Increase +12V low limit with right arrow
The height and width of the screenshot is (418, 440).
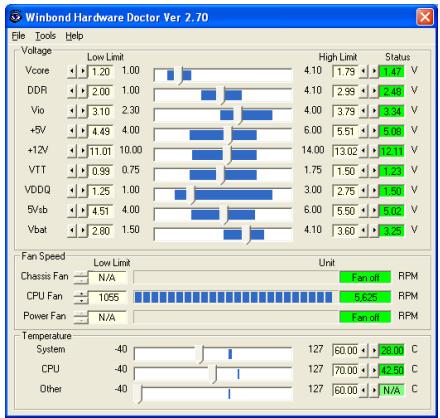point(82,151)
